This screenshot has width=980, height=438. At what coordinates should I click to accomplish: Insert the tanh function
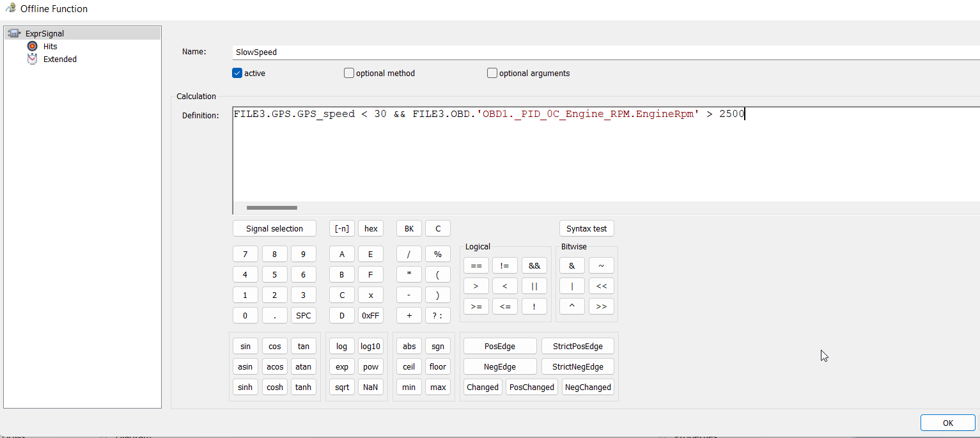pyautogui.click(x=304, y=387)
